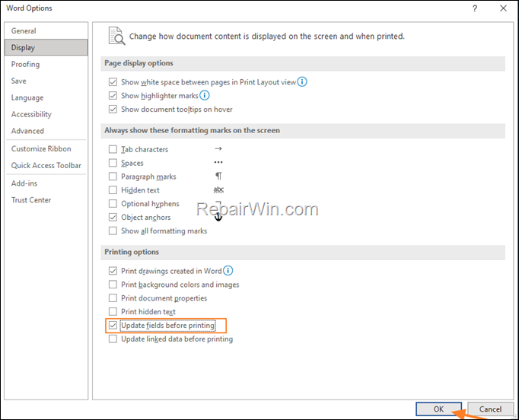Switch to the Save category
Viewport: 519px width, 420px height.
click(x=46, y=81)
